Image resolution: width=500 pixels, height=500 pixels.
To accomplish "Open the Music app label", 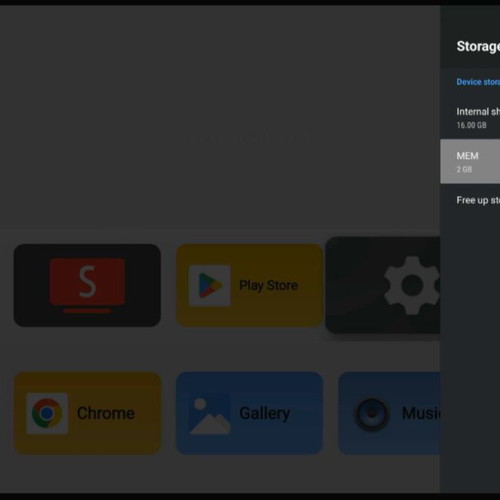I will pos(421,413).
